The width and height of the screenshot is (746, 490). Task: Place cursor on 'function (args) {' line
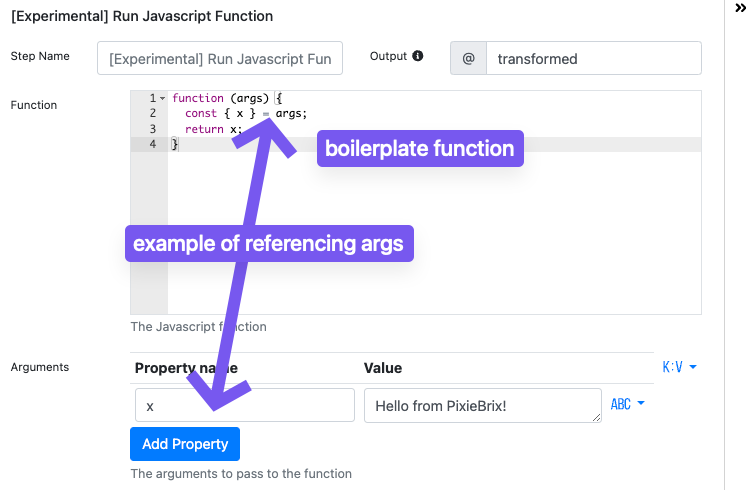(x=226, y=98)
